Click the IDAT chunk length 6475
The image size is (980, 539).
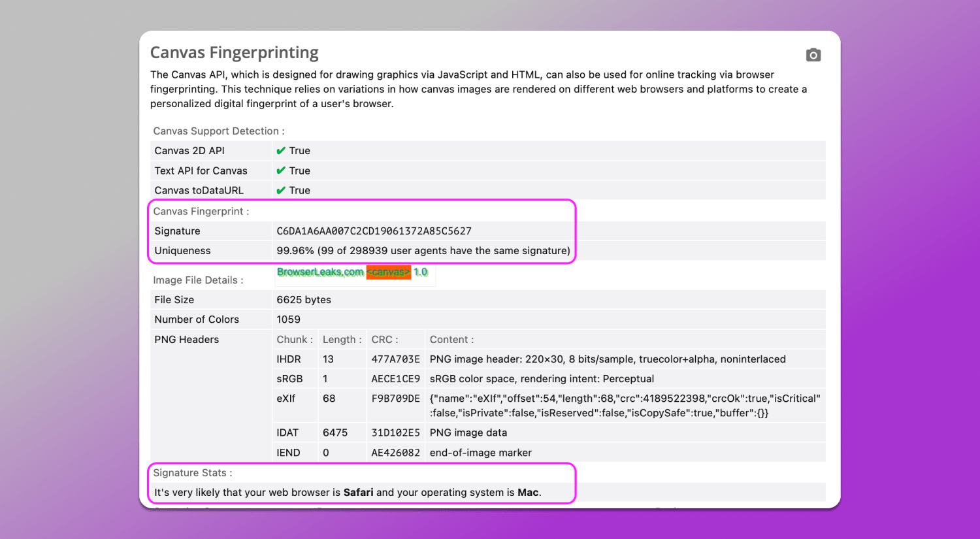tap(335, 433)
